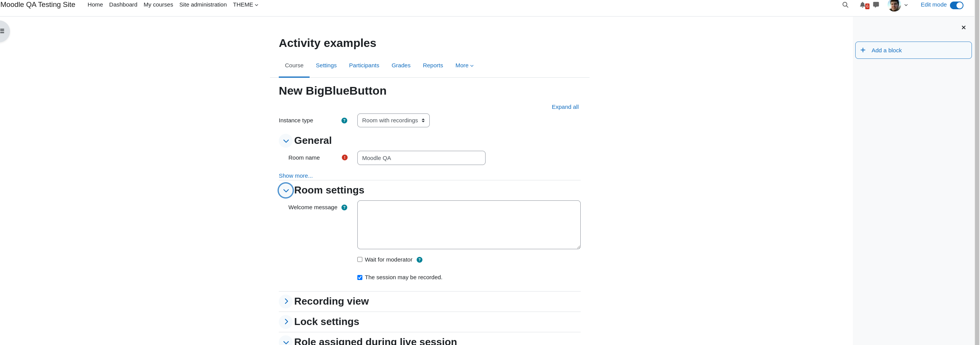Open the Grades tab
Image resolution: width=980 pixels, height=345 pixels.
tap(401, 65)
